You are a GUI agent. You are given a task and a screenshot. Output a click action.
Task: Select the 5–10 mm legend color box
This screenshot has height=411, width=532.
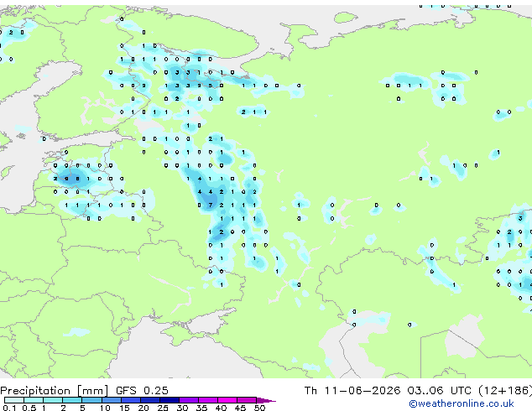(x=91, y=400)
